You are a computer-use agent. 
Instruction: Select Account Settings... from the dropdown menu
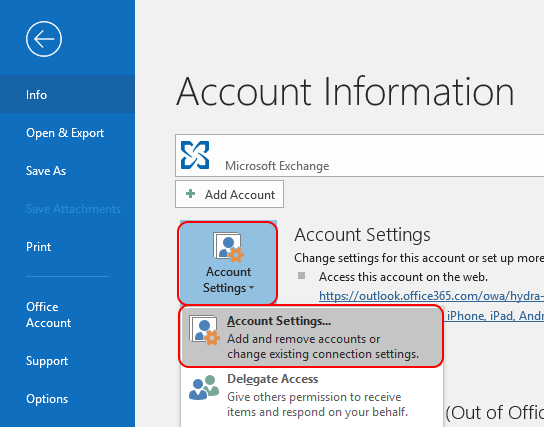[311, 336]
